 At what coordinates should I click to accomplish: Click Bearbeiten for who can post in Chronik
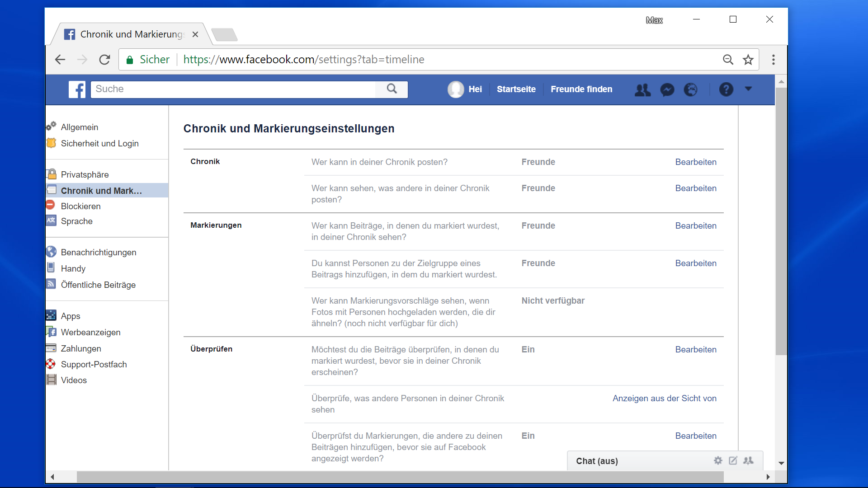point(695,162)
